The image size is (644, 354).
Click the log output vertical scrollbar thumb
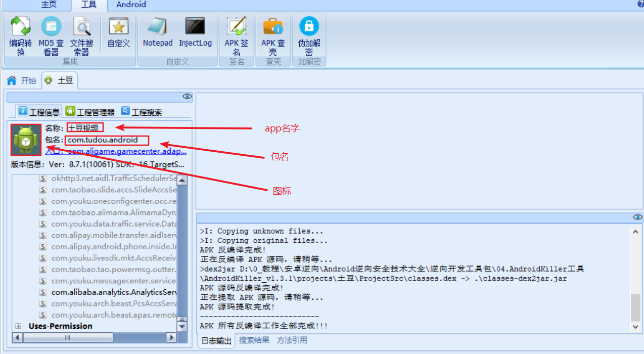[x=635, y=308]
